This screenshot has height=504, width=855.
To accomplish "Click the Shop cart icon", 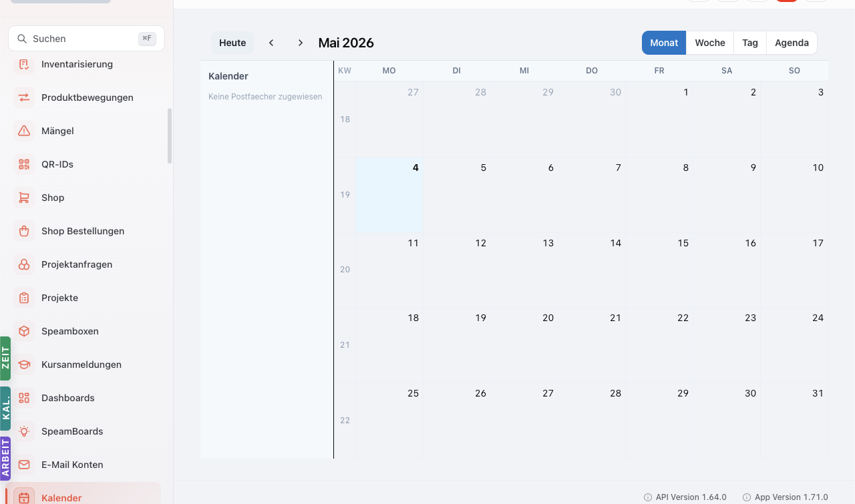I will tap(24, 198).
